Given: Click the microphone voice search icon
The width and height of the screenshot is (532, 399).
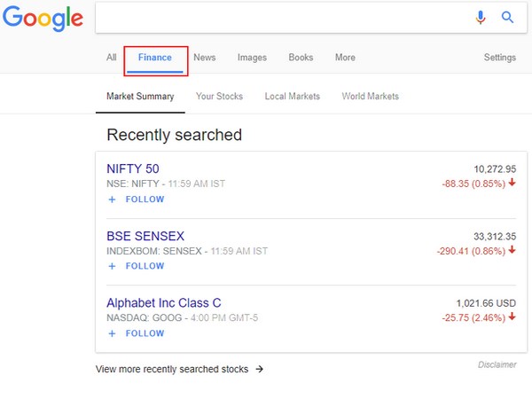Looking at the screenshot, I should click(x=481, y=17).
